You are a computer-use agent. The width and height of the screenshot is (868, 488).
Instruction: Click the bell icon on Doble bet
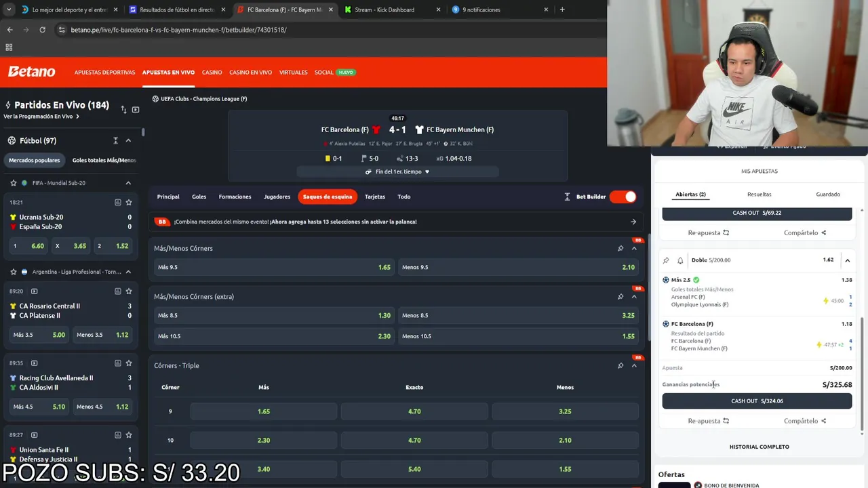[x=680, y=260]
